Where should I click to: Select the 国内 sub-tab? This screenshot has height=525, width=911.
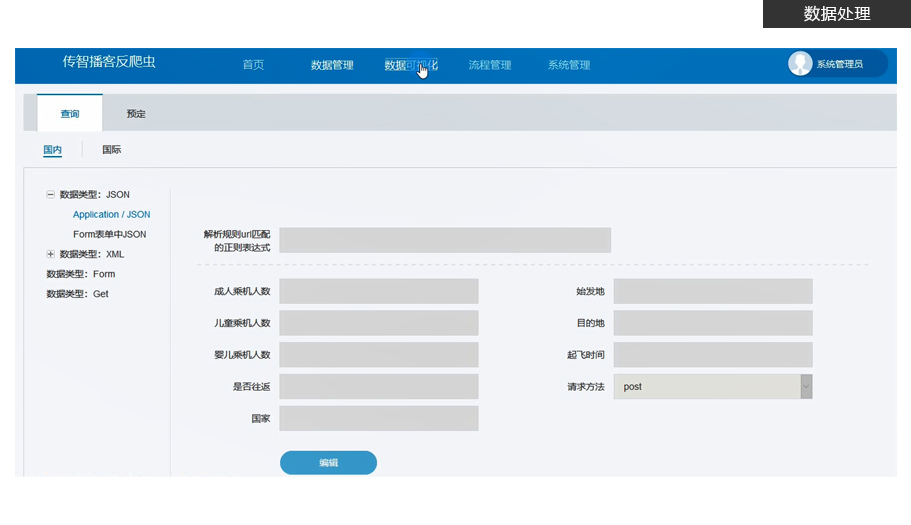pos(52,150)
